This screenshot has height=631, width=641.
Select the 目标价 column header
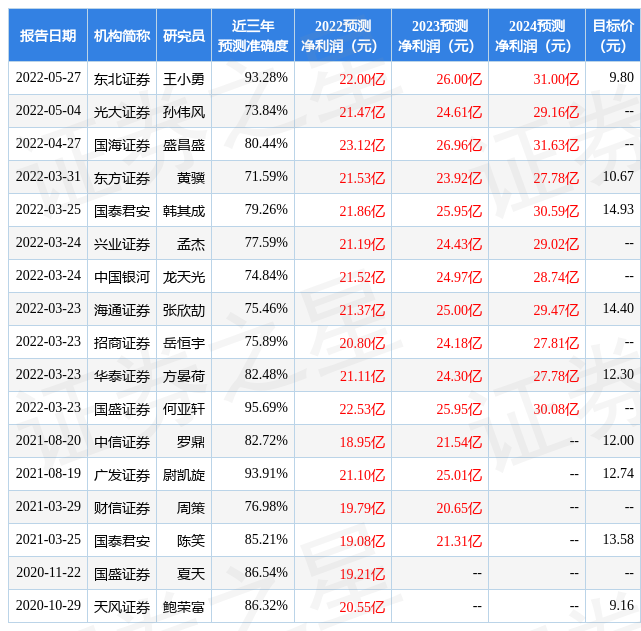[x=613, y=36]
